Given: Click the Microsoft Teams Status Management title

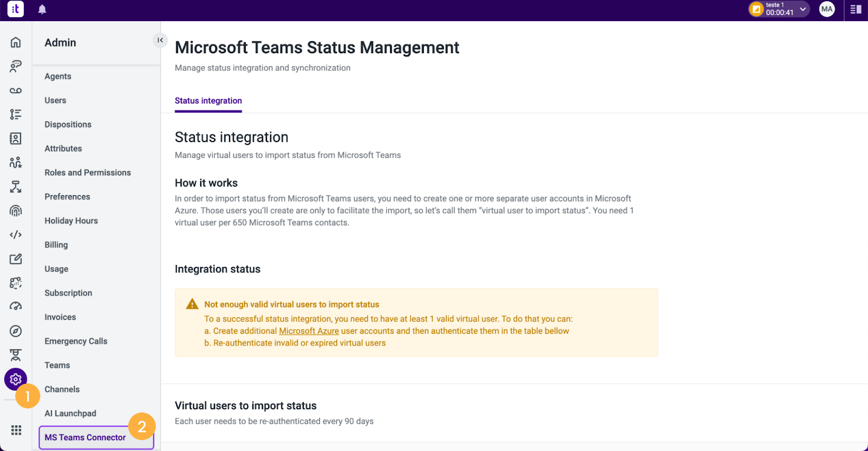Looking at the screenshot, I should 317,48.
